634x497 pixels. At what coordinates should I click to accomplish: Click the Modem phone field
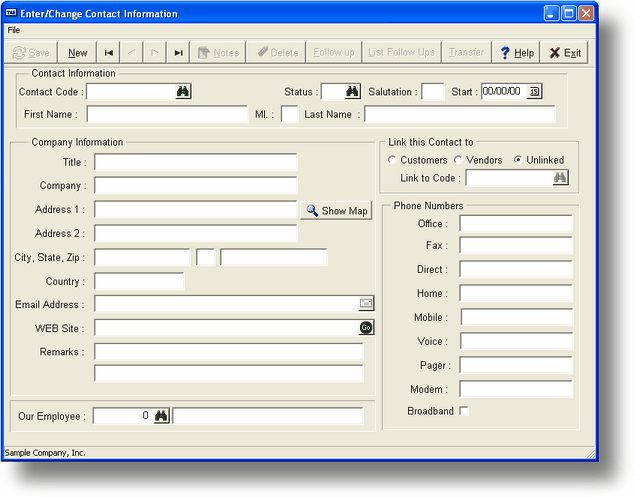[x=516, y=389]
